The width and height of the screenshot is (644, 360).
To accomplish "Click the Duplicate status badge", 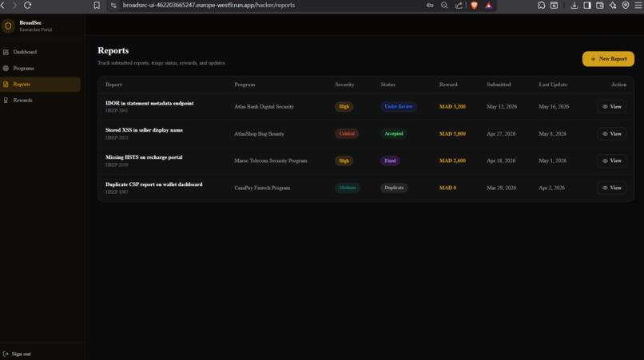I will pos(394,188).
